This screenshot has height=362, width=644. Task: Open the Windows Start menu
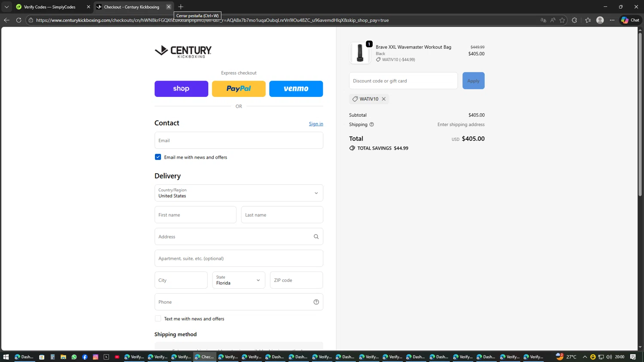pos(6,357)
